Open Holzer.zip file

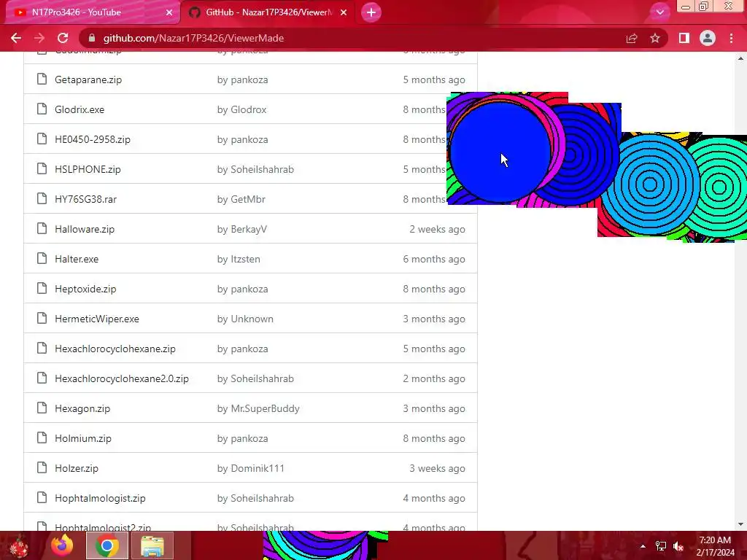[x=76, y=469]
